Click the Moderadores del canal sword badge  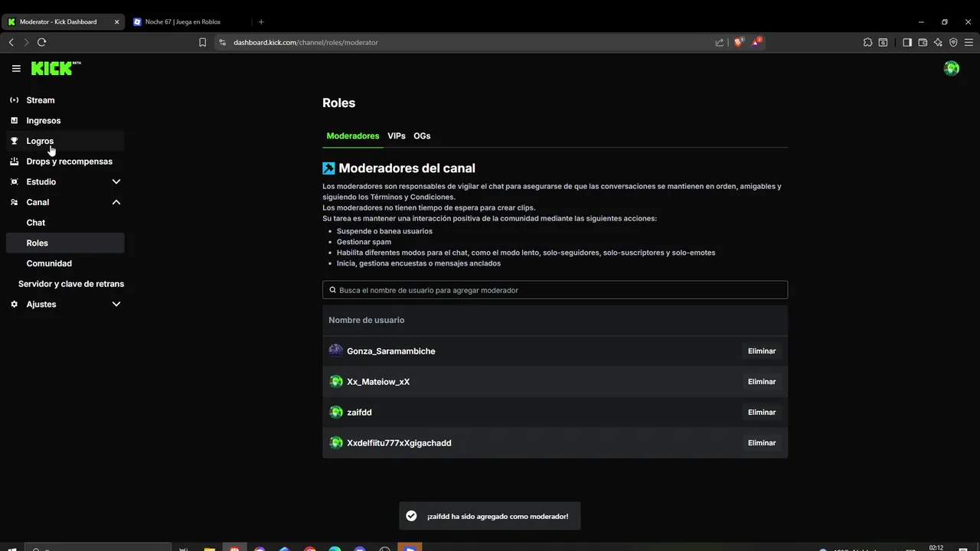click(328, 168)
